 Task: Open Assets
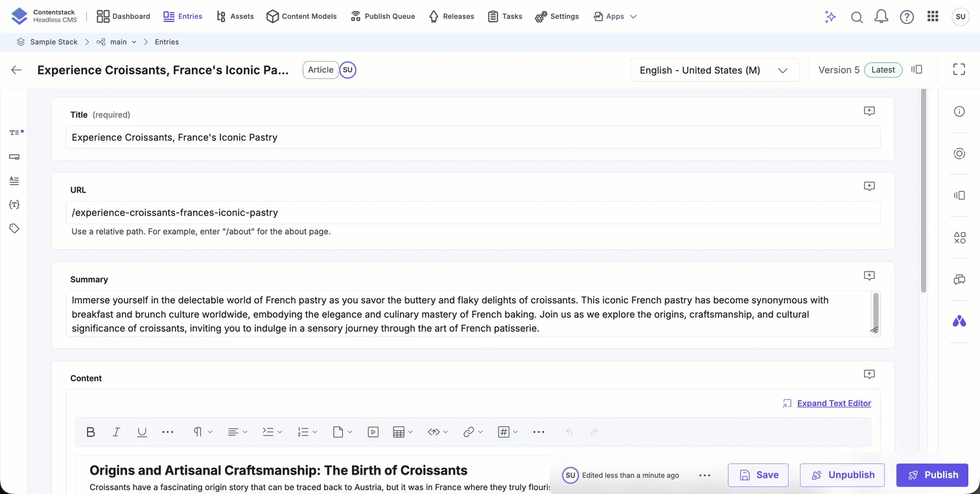tap(235, 16)
